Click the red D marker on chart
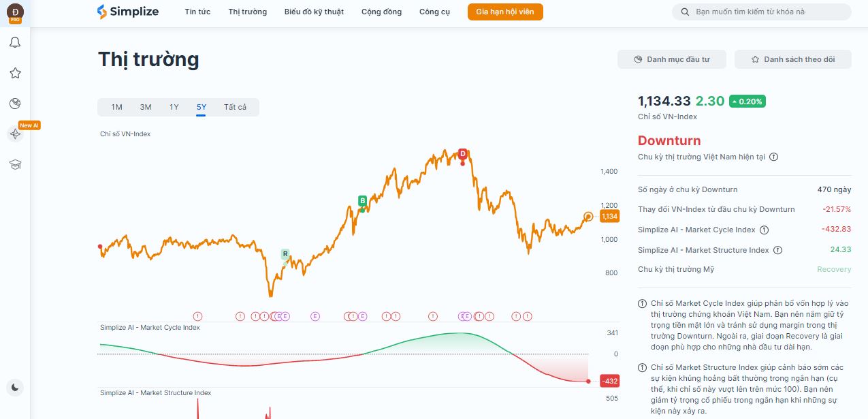The width and height of the screenshot is (868, 419). point(463,153)
